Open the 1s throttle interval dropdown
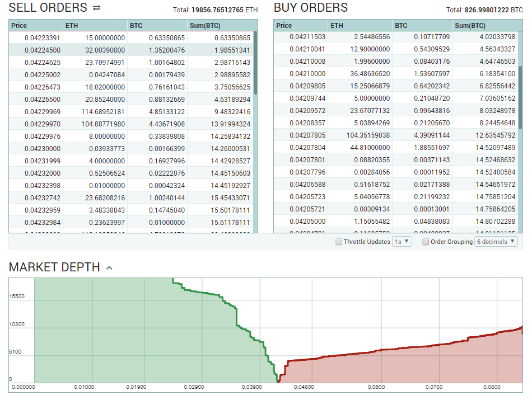Screen dimensions: 532x395 pos(402,242)
